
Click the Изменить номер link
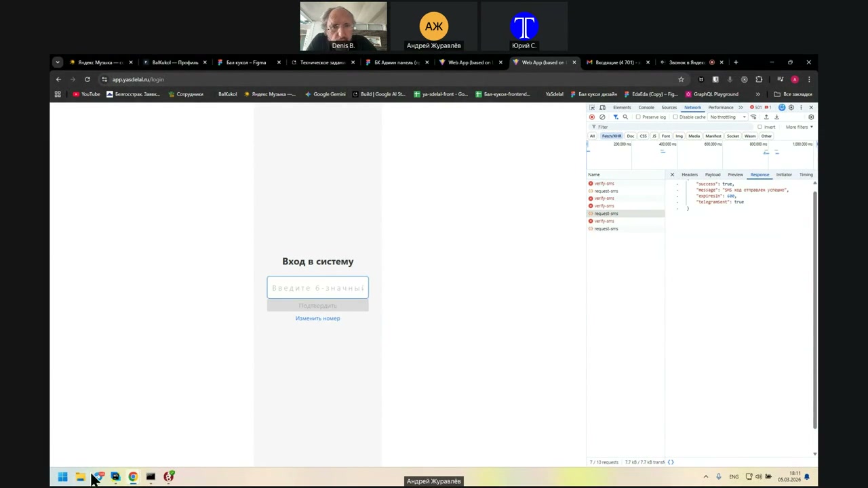pyautogui.click(x=317, y=319)
